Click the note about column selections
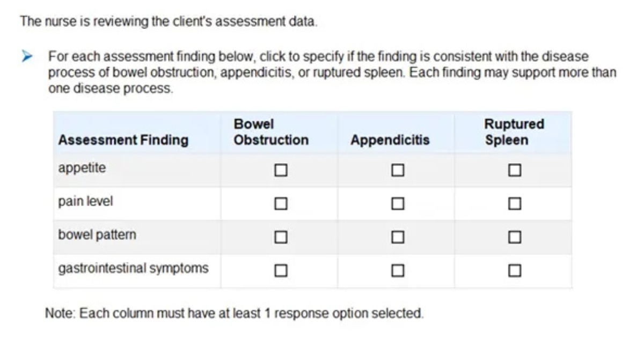 (234, 313)
